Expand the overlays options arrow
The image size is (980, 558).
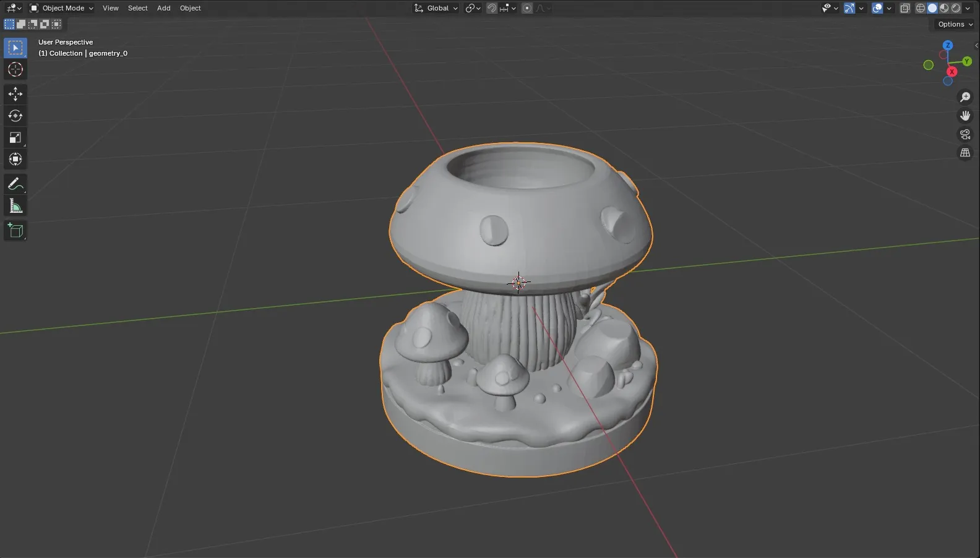pyautogui.click(x=889, y=8)
